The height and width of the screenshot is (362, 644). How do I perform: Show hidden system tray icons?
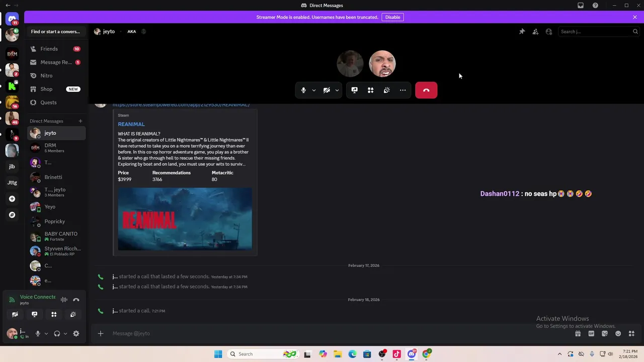pyautogui.click(x=559, y=354)
